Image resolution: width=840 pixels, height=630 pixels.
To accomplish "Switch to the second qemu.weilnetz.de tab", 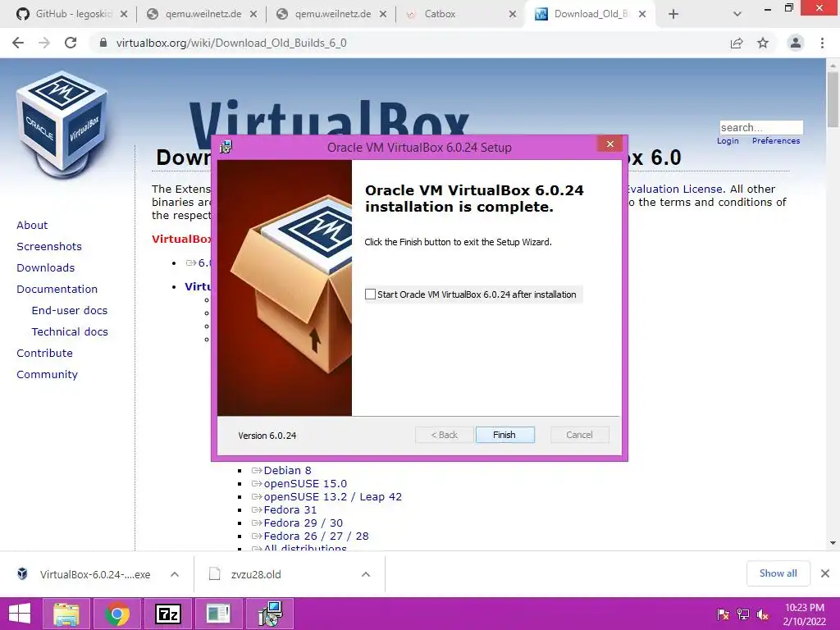I will (332, 14).
